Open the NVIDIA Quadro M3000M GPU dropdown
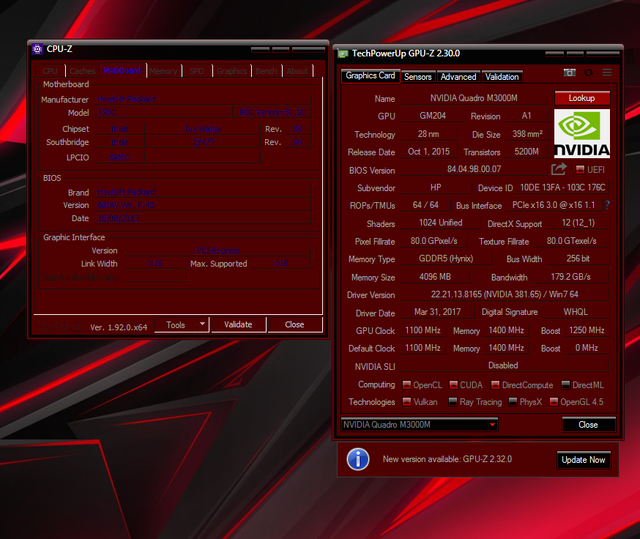The height and width of the screenshot is (539, 640). tap(419, 425)
